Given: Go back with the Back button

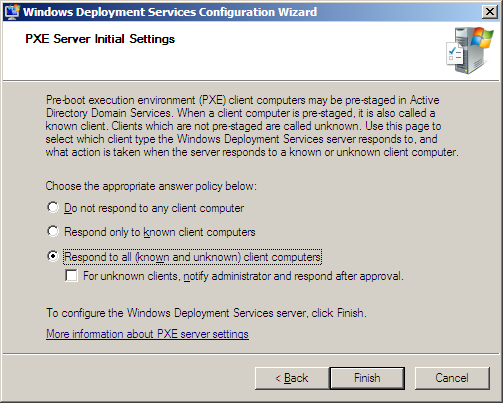Looking at the screenshot, I should tap(292, 378).
